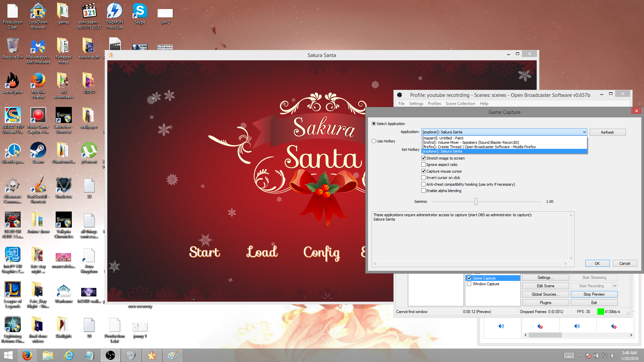Viewport: 644px width, 362px height.
Task: Choose SndVol Volume Mixer in list
Action: 504,142
